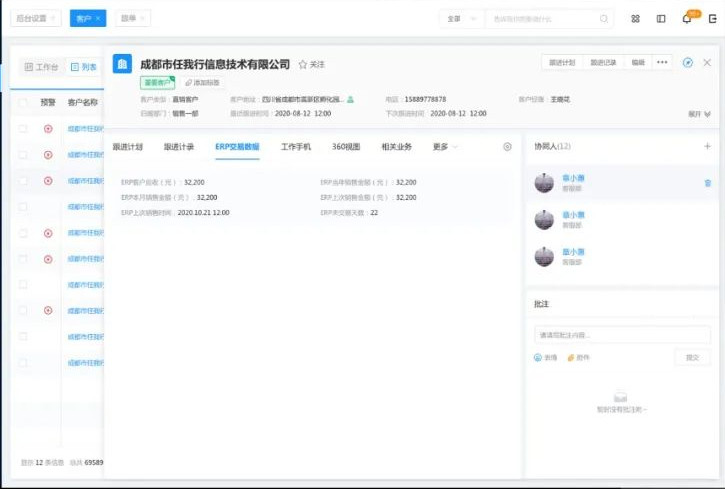The width and height of the screenshot is (725, 489).
Task: Delete first collaborator via trash icon
Action: [x=707, y=183]
